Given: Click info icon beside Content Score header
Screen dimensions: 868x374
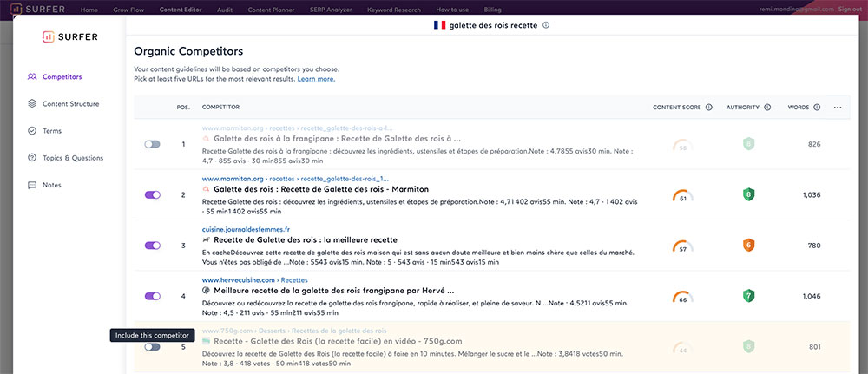Looking at the screenshot, I should [x=708, y=108].
